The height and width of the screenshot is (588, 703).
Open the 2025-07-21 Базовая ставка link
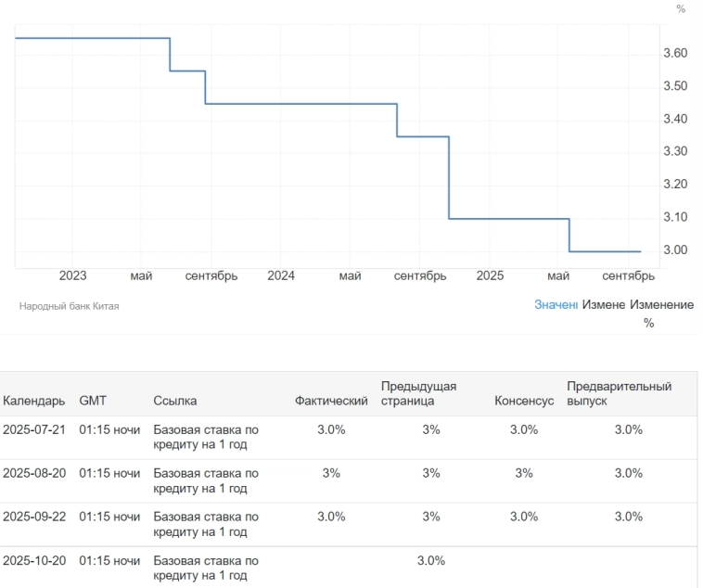tap(206, 437)
